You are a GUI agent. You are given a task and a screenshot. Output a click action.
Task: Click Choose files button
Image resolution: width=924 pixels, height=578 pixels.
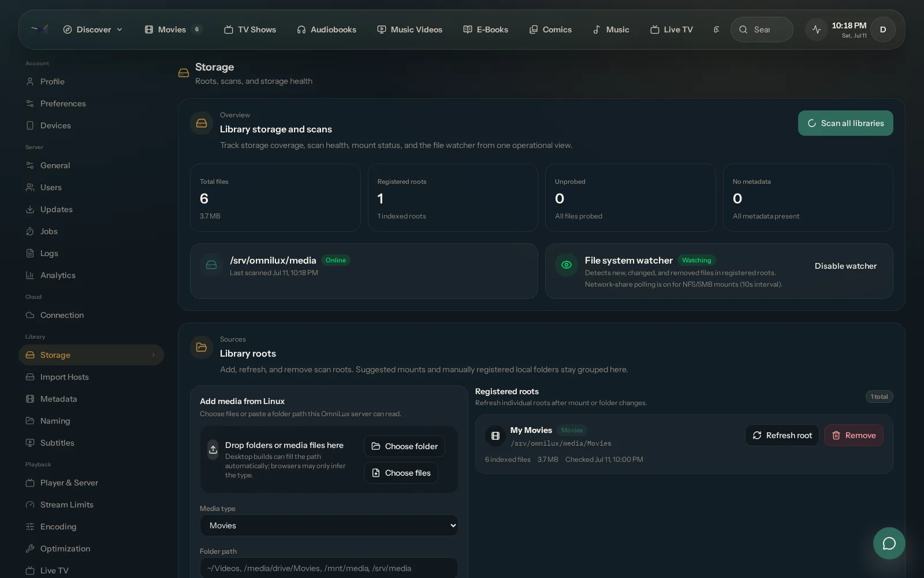[x=401, y=473]
